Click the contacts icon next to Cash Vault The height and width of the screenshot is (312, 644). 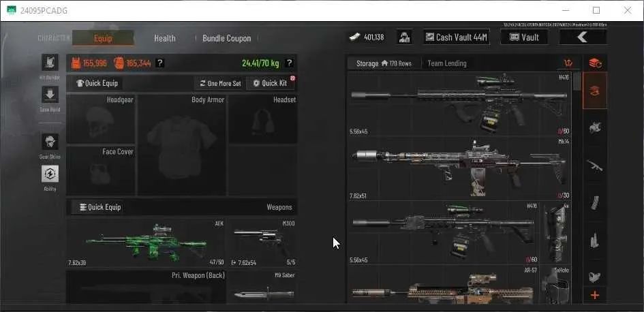coord(405,37)
